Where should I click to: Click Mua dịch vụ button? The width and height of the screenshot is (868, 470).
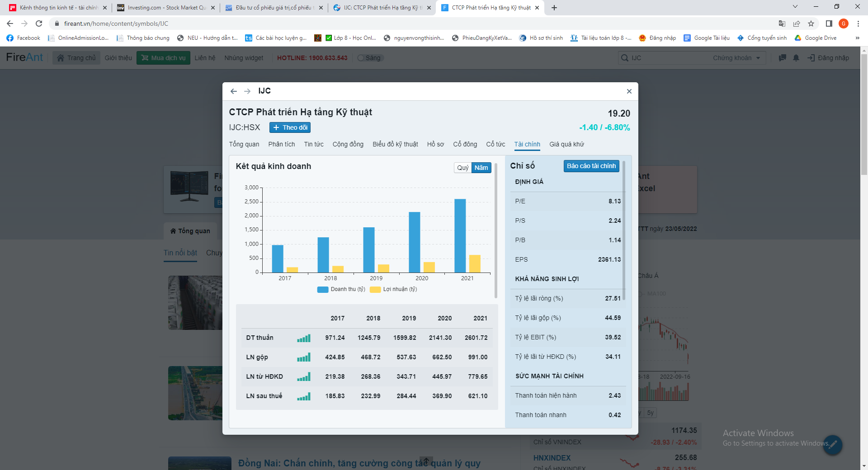[x=163, y=58]
